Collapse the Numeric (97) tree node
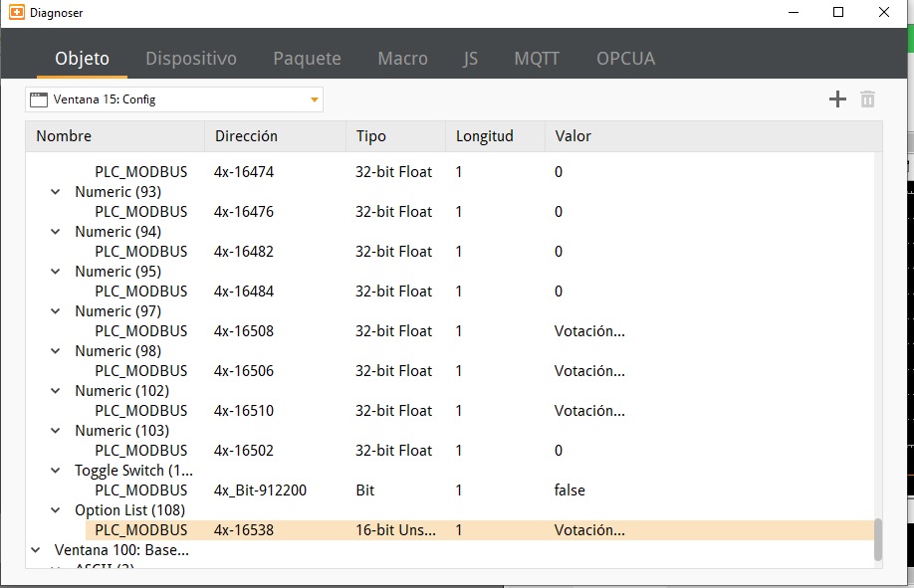This screenshot has width=914, height=588. point(56,311)
